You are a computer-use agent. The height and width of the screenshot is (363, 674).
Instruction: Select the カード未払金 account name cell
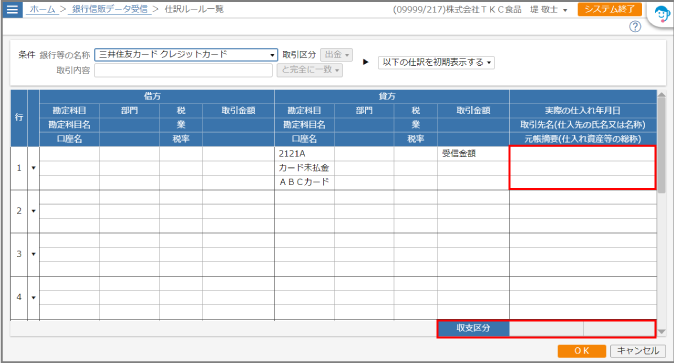304,168
